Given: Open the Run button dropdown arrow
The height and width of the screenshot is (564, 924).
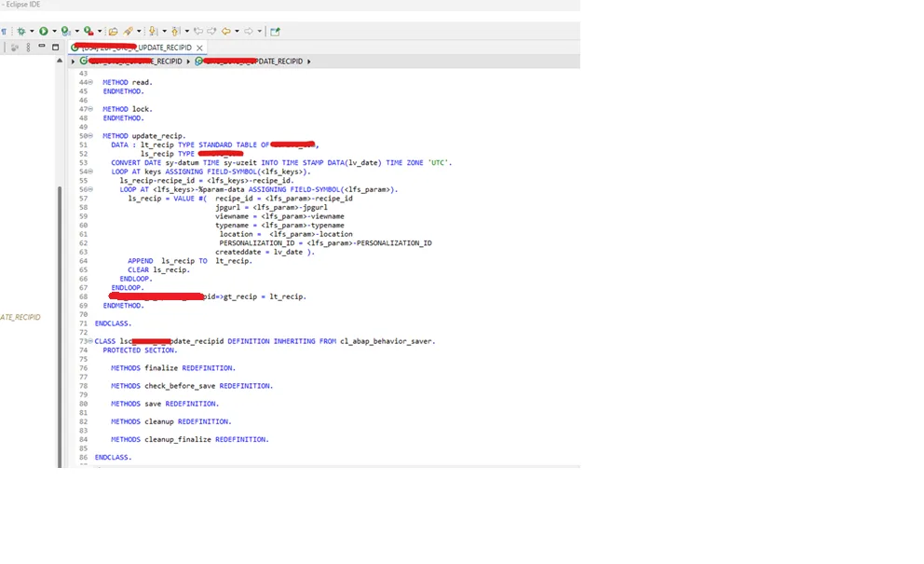Looking at the screenshot, I should point(54,32).
